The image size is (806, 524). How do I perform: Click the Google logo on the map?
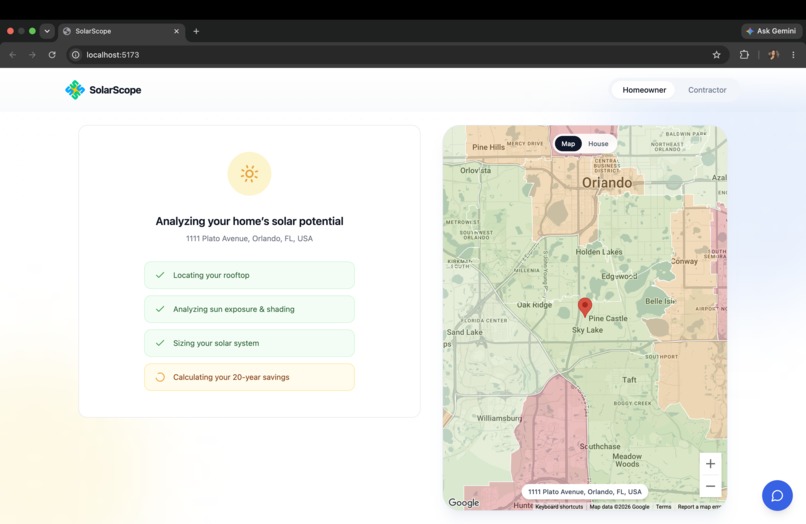pyautogui.click(x=463, y=502)
